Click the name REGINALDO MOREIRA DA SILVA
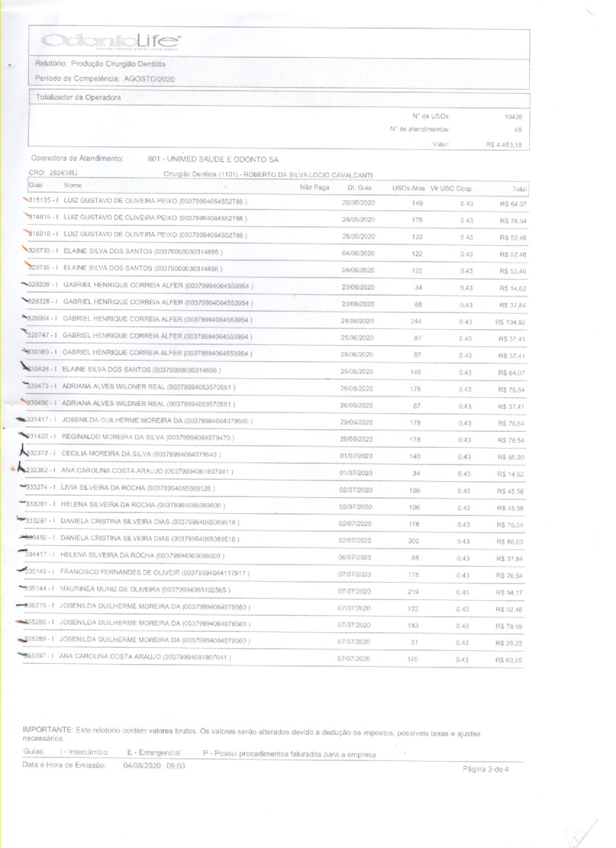This screenshot has height=848, width=616. tap(112, 437)
